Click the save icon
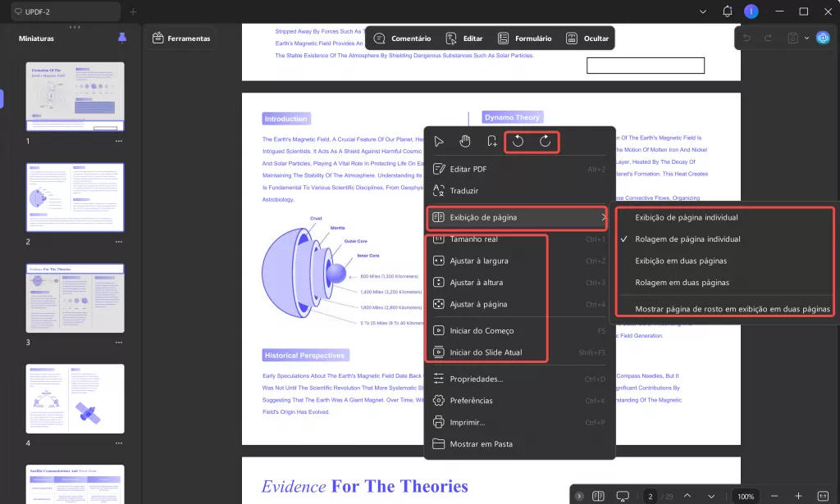The width and height of the screenshot is (840, 504). 793,38
